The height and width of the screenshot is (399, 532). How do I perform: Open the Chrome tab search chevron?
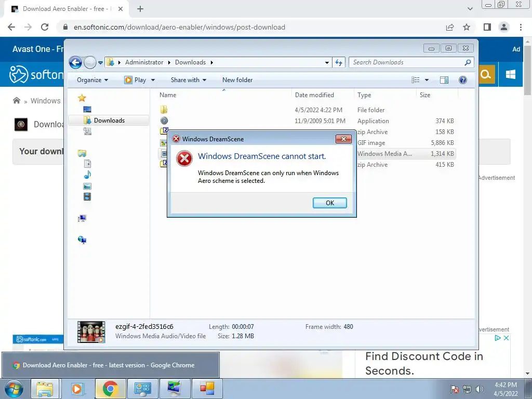(470, 9)
